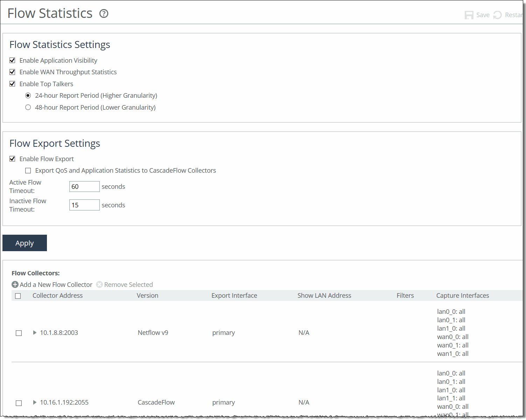The height and width of the screenshot is (420, 526).
Task: Disable Enable Application Visibility
Action: 12,60
